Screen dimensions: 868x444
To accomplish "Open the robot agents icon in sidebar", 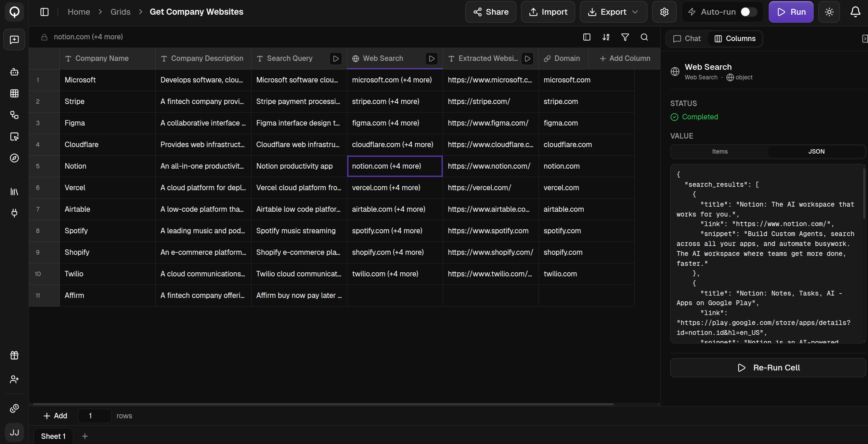I will point(14,72).
